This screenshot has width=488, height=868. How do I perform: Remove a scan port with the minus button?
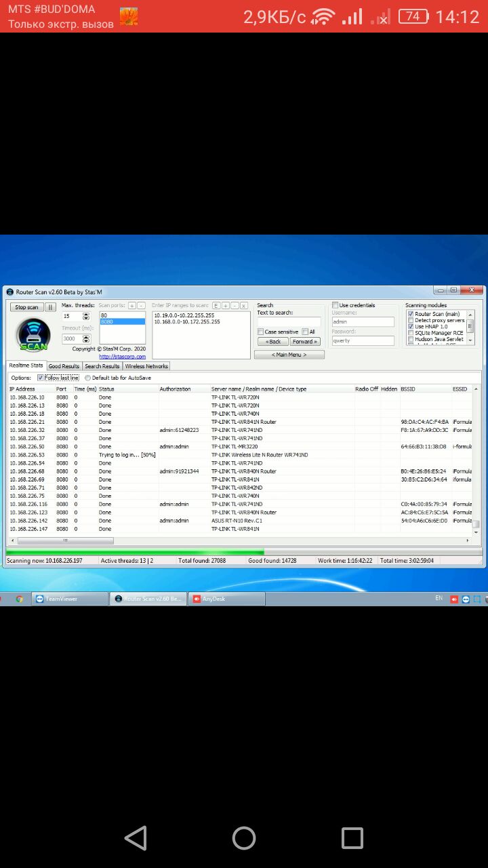[141, 306]
